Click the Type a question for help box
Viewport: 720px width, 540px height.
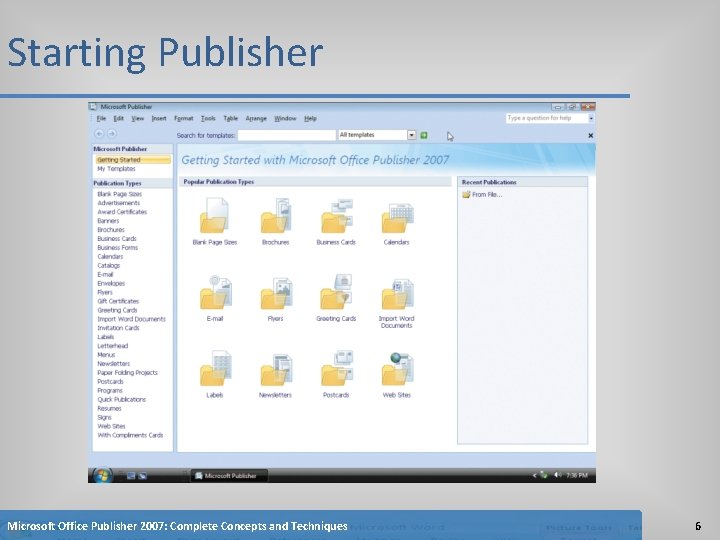pyautogui.click(x=547, y=118)
